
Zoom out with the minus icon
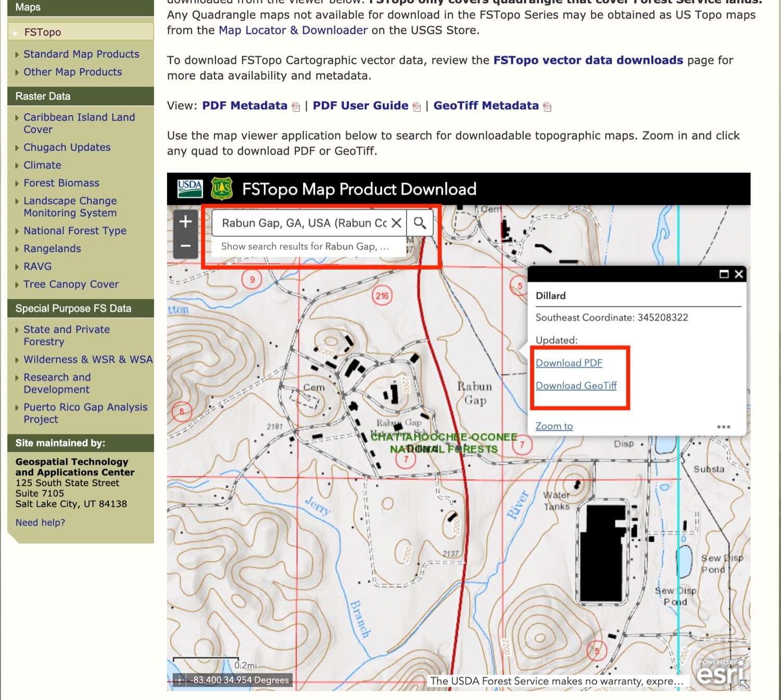pos(185,246)
